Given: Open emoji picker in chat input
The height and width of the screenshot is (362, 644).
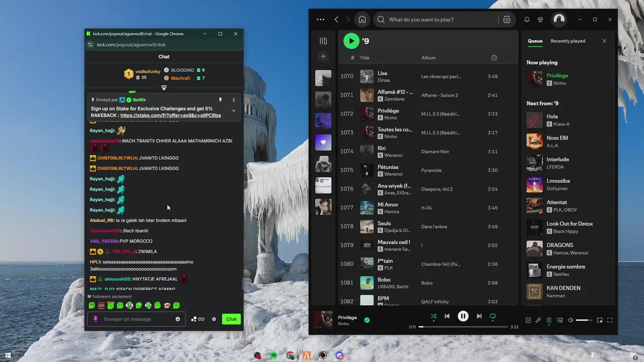Looking at the screenshot, I should coord(178,319).
